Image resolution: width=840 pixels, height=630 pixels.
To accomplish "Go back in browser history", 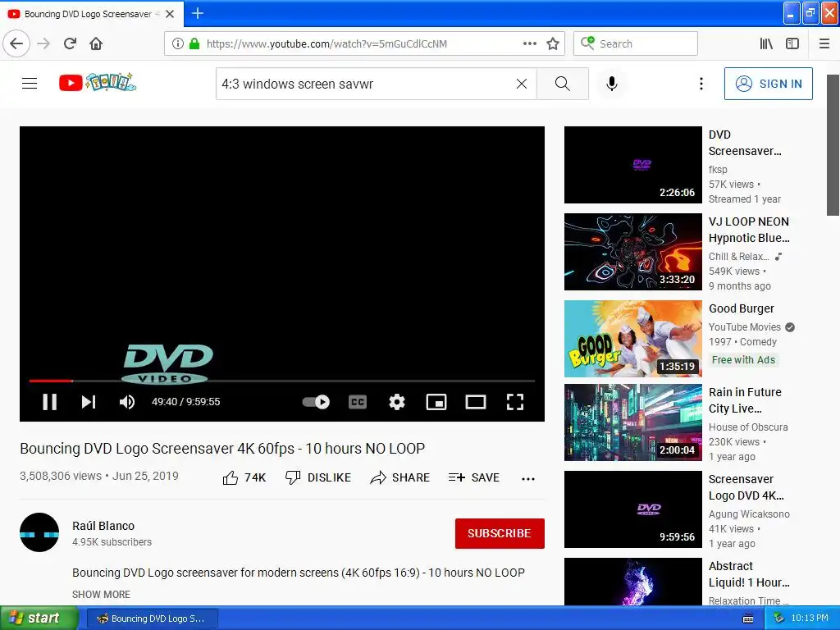I will (16, 43).
